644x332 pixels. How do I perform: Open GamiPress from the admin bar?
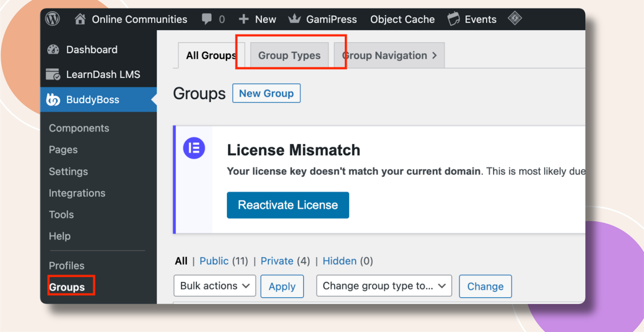tap(331, 19)
